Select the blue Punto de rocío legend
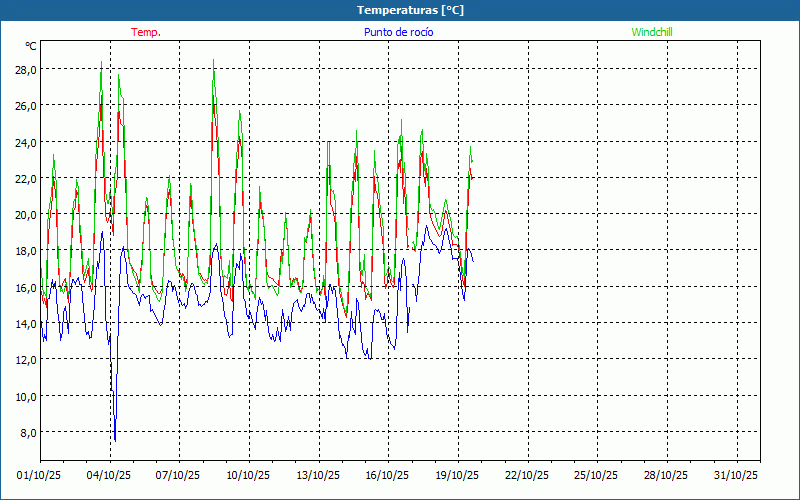 (399, 32)
